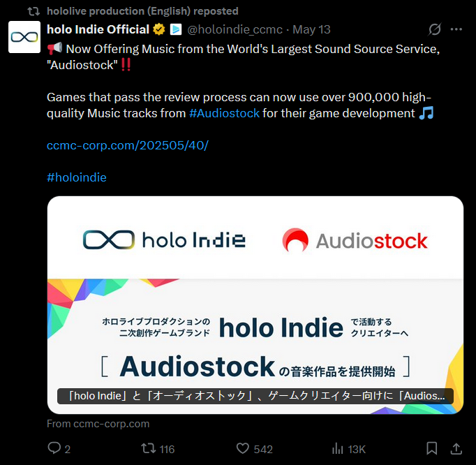Open holo Indie Official profile avatar

[x=24, y=37]
